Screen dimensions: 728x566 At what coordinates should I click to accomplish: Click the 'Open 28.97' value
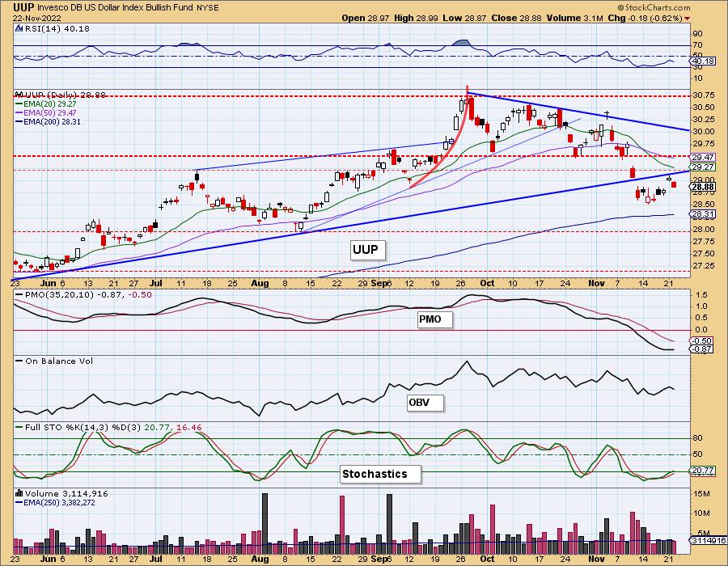[366, 18]
